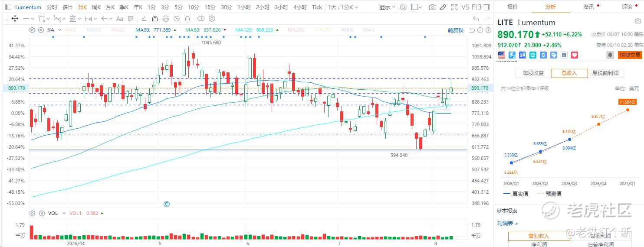The width and height of the screenshot is (644, 247).
Task: Open the VOL indicator settings gear
Action: coord(32,213)
